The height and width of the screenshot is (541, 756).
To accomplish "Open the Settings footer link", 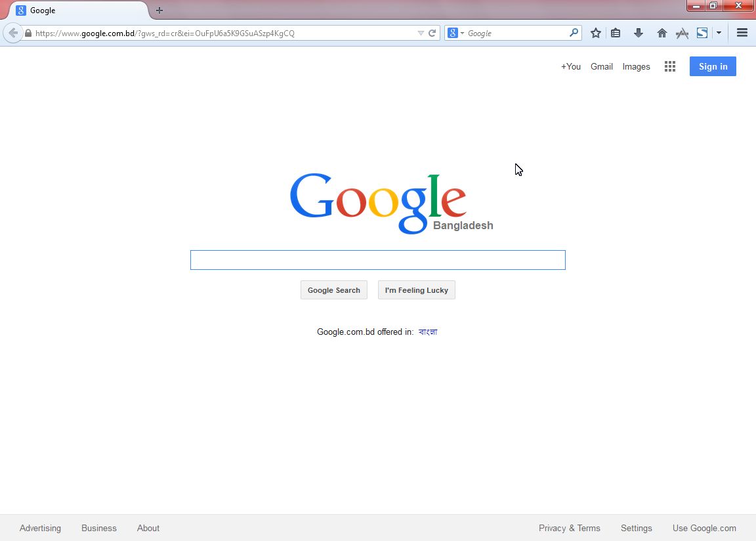I will 636,528.
